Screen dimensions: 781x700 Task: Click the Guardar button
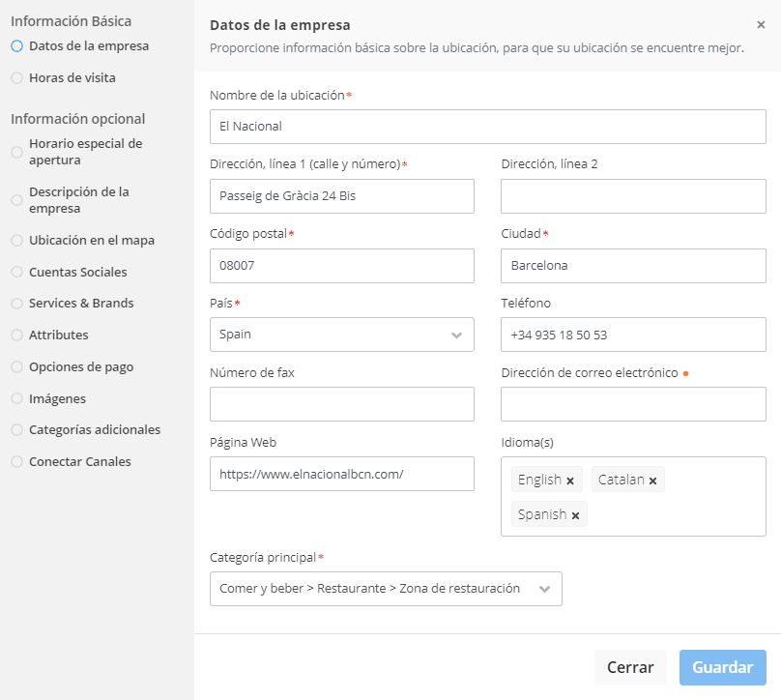[722, 667]
